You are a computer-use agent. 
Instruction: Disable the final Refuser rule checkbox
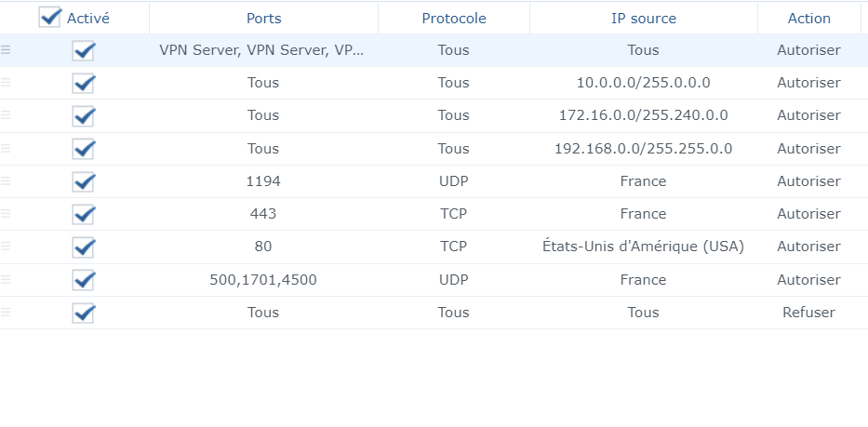[x=84, y=313]
